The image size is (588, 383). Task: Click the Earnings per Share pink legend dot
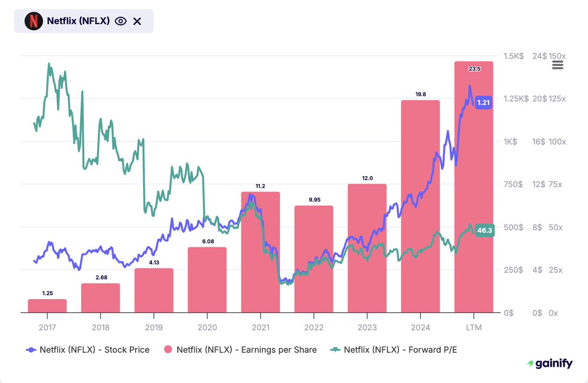[168, 350]
